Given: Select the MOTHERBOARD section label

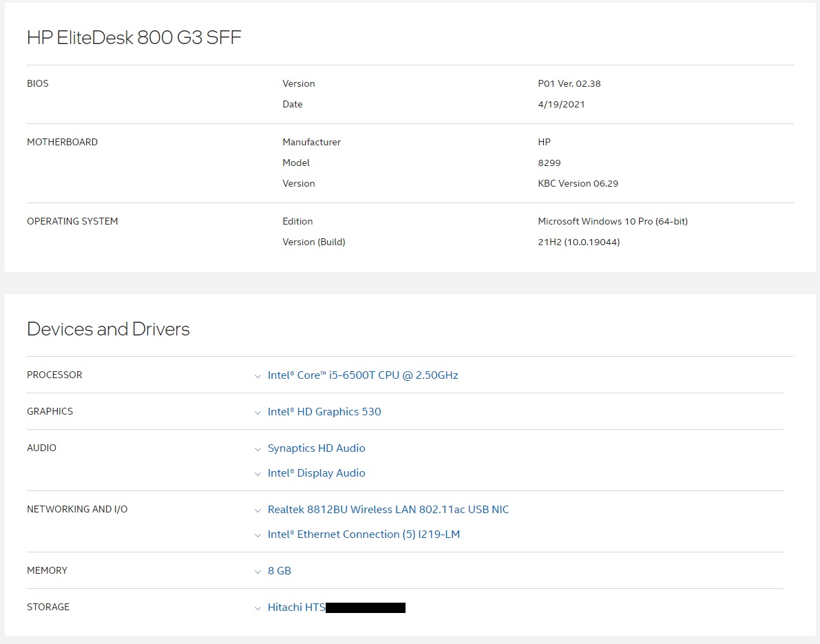Looking at the screenshot, I should 62,143.
